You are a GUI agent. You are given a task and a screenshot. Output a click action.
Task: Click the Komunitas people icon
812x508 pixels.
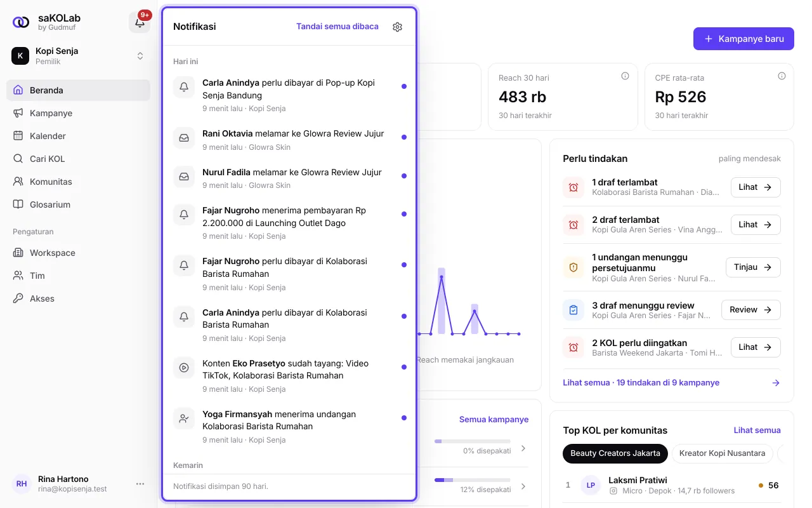[x=18, y=182]
